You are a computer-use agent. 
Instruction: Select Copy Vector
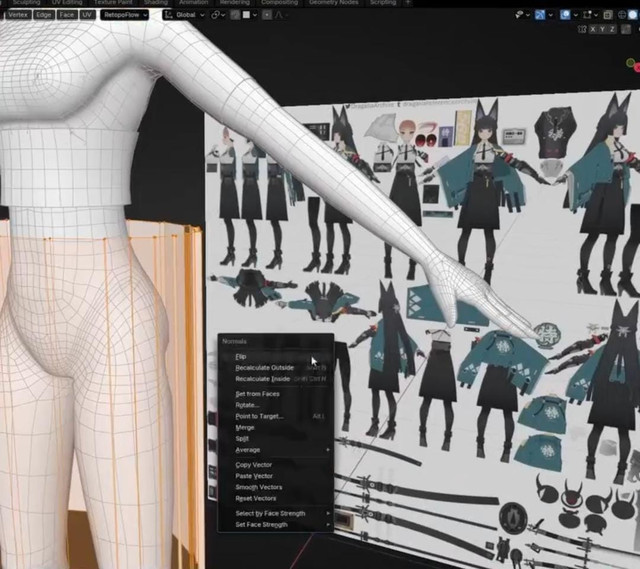tap(276, 465)
